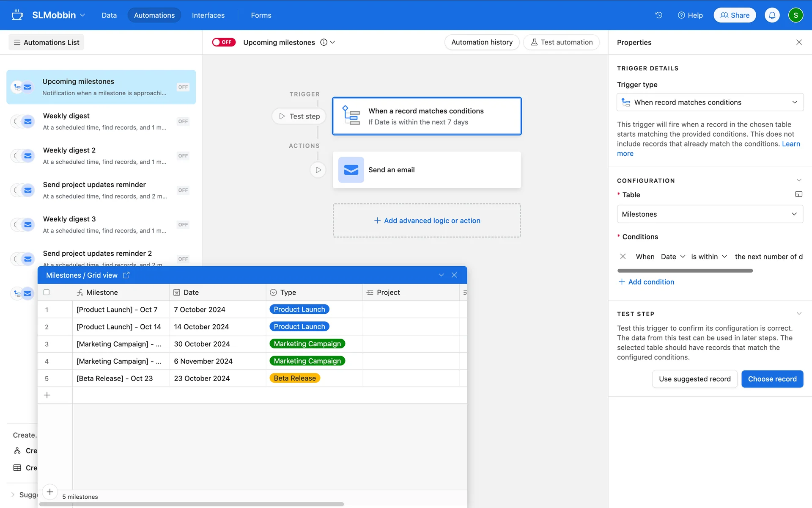The height and width of the screenshot is (508, 812).
Task: Switch to the Interfaces tab
Action: point(208,15)
